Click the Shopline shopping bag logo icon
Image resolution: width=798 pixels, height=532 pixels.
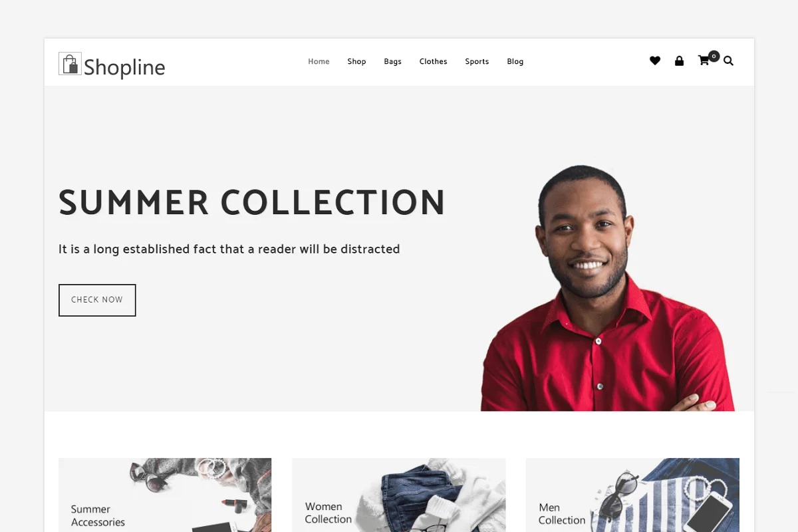point(70,64)
